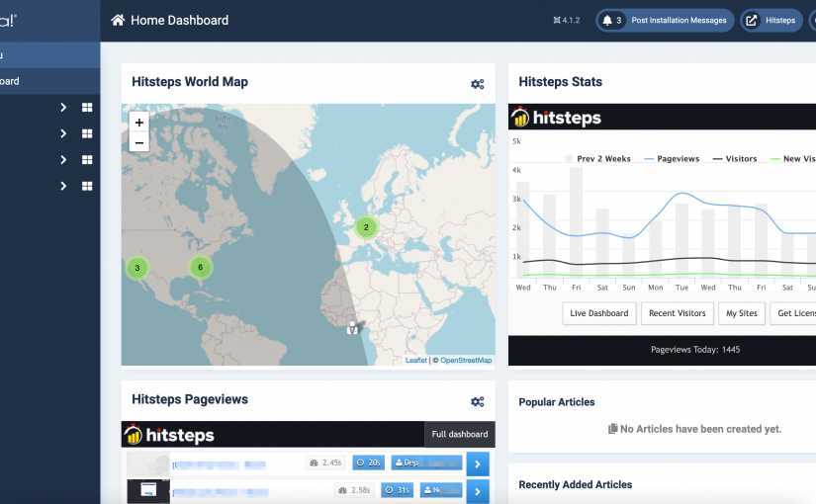Click the map cluster marker showing 2
Screen dimensions: 816x504
pos(366,227)
